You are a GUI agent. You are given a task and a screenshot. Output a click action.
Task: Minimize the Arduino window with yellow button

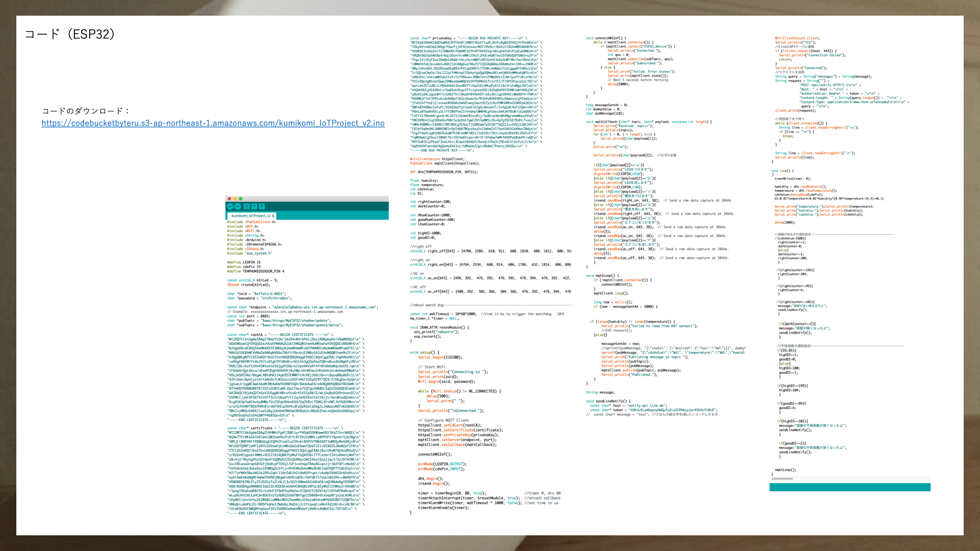pyautogui.click(x=235, y=199)
